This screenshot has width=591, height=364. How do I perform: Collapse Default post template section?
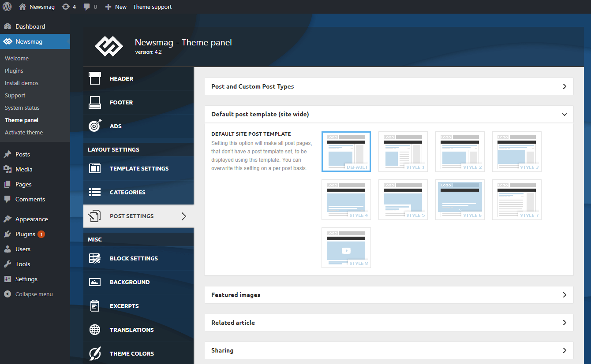(x=389, y=114)
